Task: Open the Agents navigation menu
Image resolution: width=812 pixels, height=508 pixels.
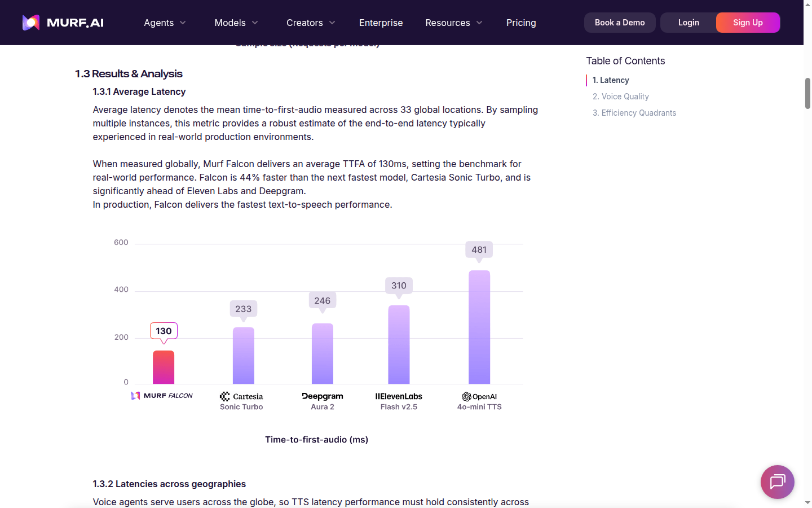Action: [165, 23]
